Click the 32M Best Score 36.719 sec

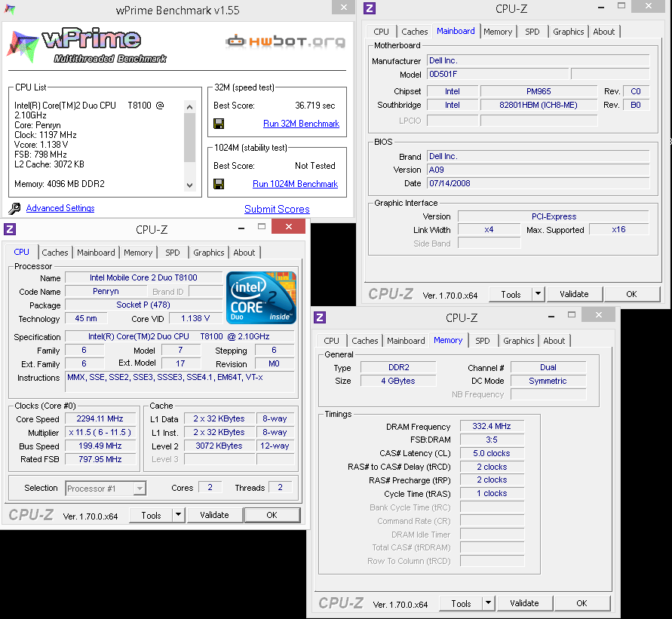315,106
